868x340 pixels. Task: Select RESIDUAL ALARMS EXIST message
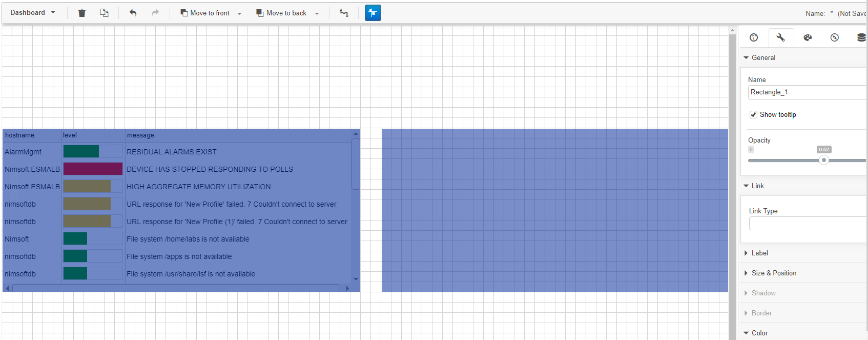tap(172, 152)
